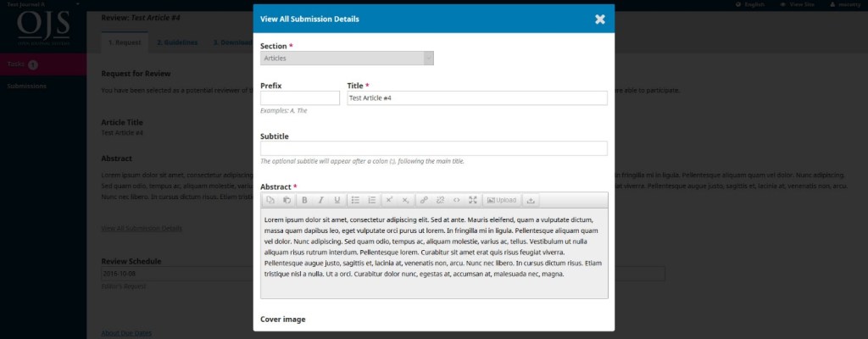Switch abstract editor to fullscreen

(473, 200)
